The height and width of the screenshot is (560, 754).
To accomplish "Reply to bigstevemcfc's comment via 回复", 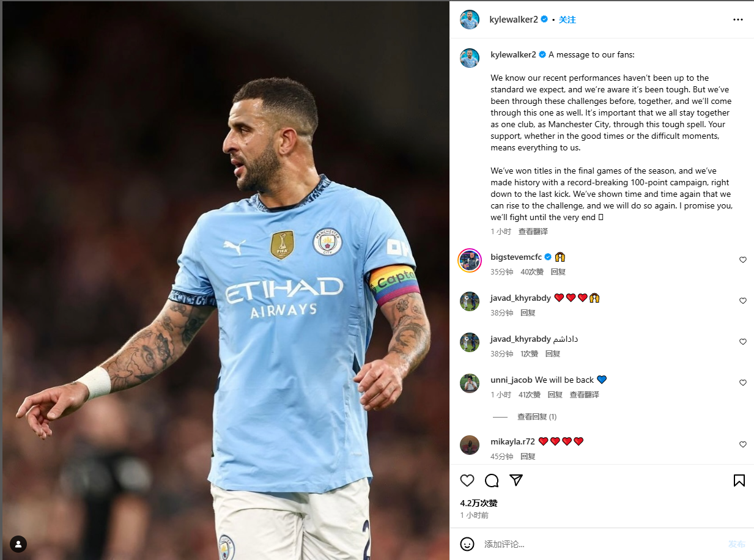I will (x=558, y=272).
